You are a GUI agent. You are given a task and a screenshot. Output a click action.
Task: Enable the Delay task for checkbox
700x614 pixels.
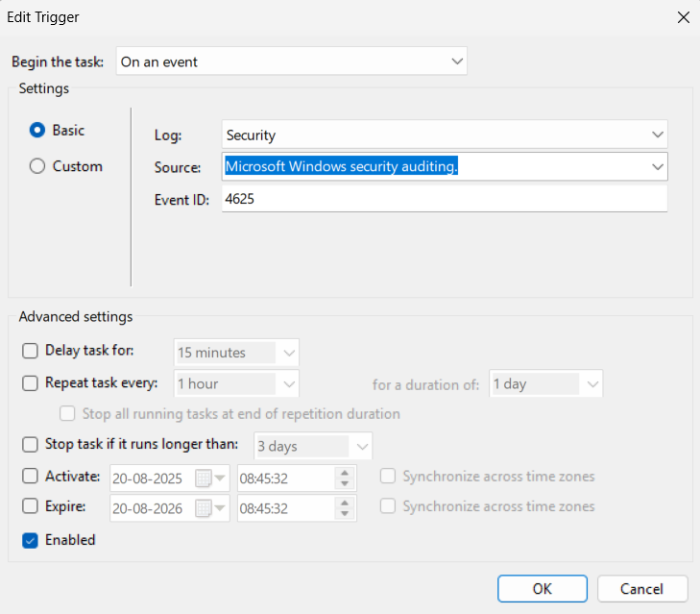coord(31,352)
